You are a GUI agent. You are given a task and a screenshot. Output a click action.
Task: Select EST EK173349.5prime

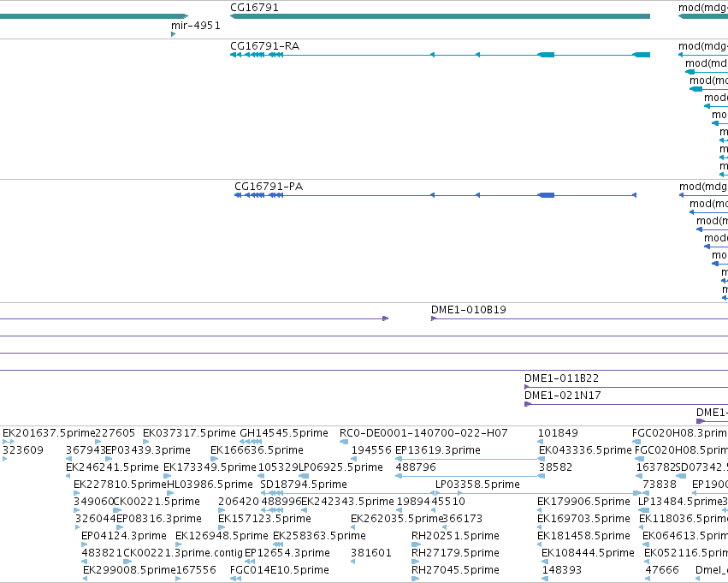210,467
